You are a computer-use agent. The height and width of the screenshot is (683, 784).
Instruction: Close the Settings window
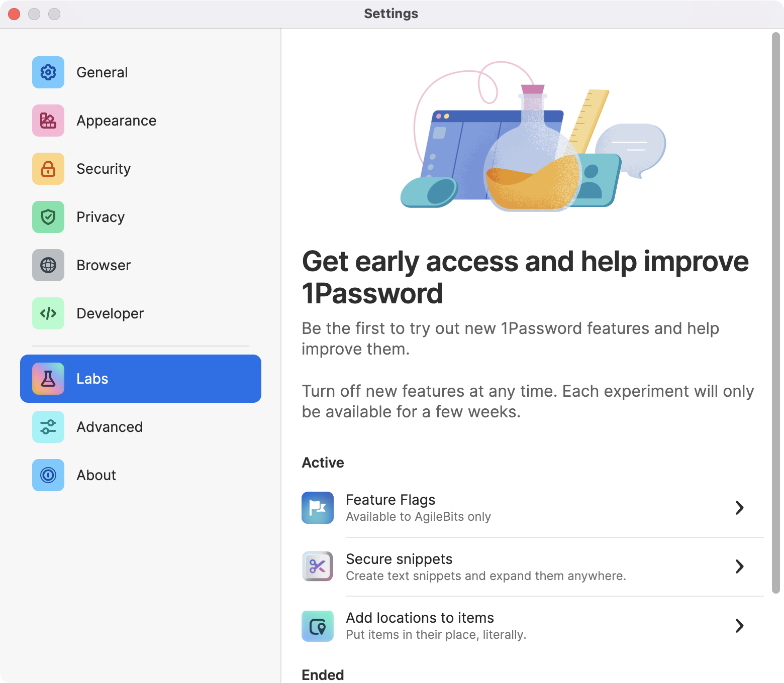point(14,14)
